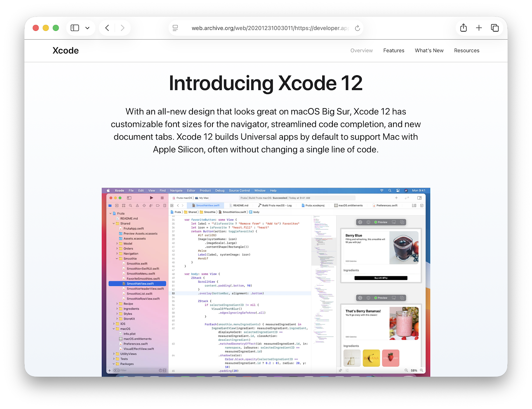Image resolution: width=532 pixels, height=409 pixels.
Task: Select the Issue navigator warning icon
Action: [x=137, y=205]
